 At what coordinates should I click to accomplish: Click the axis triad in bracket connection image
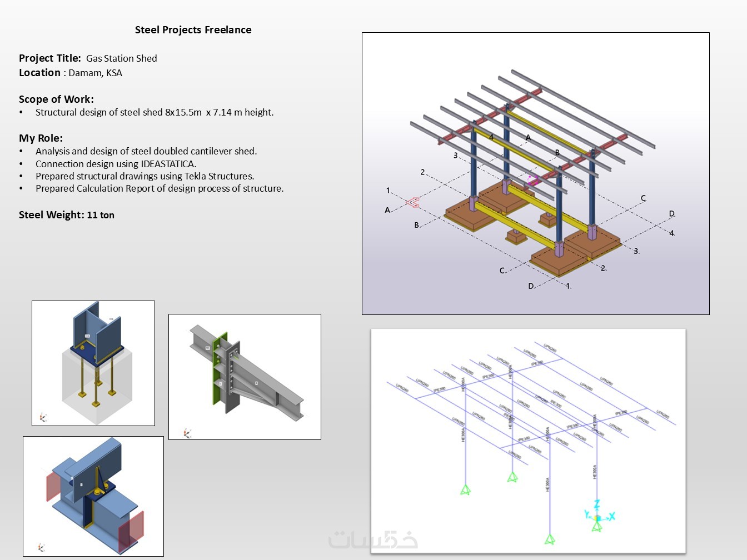click(187, 433)
